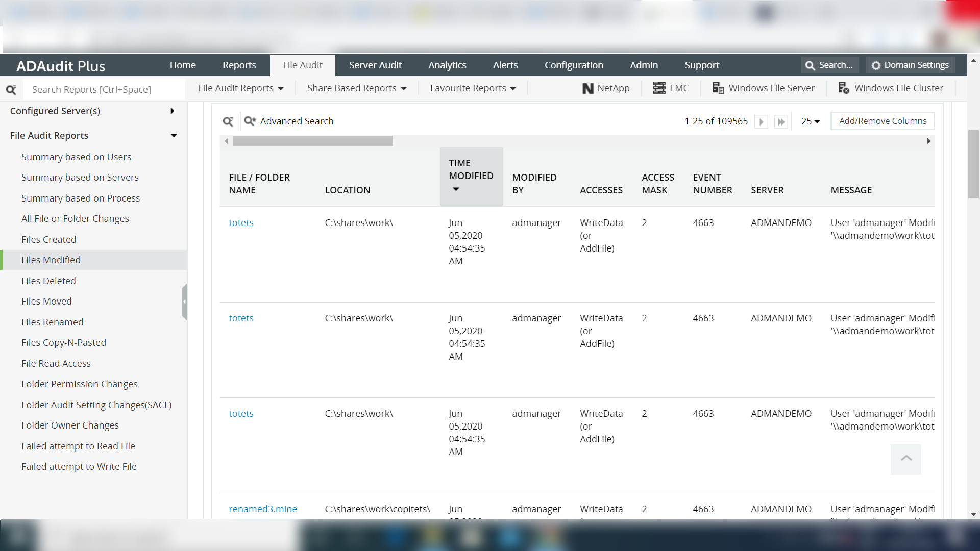980x551 pixels.
Task: Click the NetApp icon
Action: click(587, 88)
